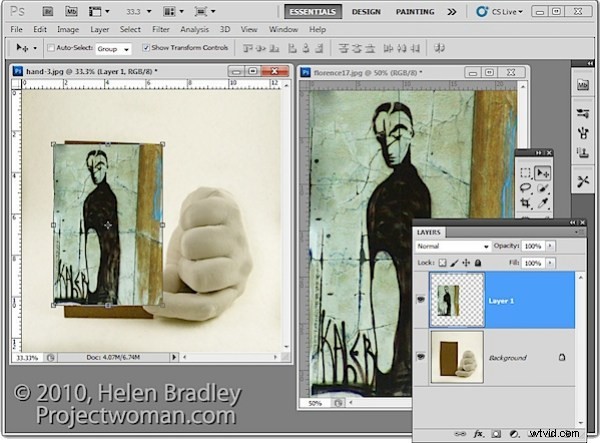Select the Lasso tool

(525, 188)
